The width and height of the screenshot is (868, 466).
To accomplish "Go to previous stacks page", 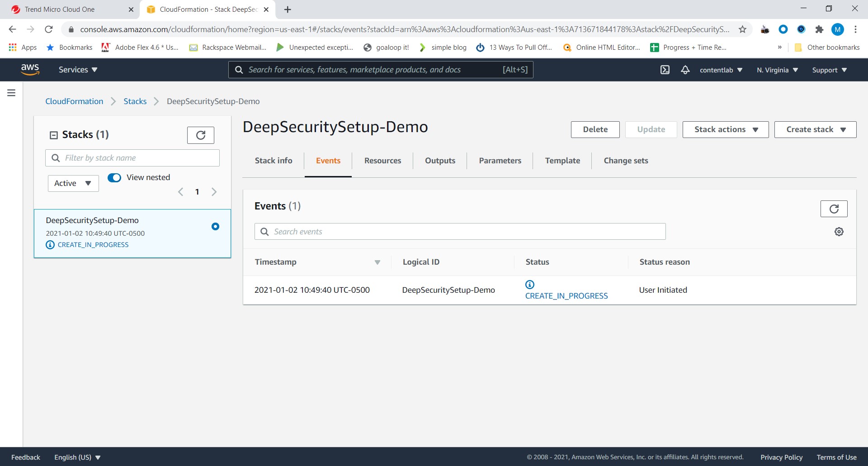I will point(180,192).
